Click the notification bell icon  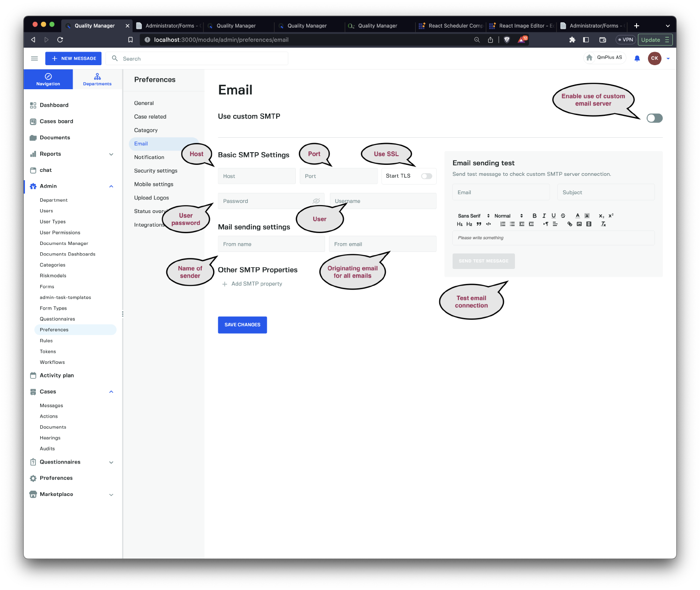pos(637,58)
